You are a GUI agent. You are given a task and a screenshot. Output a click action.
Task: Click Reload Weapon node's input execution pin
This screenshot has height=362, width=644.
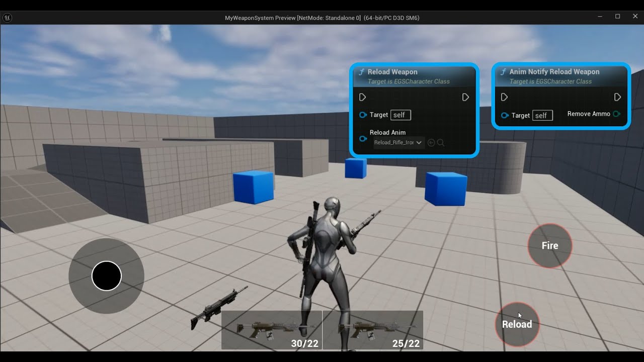tap(363, 97)
